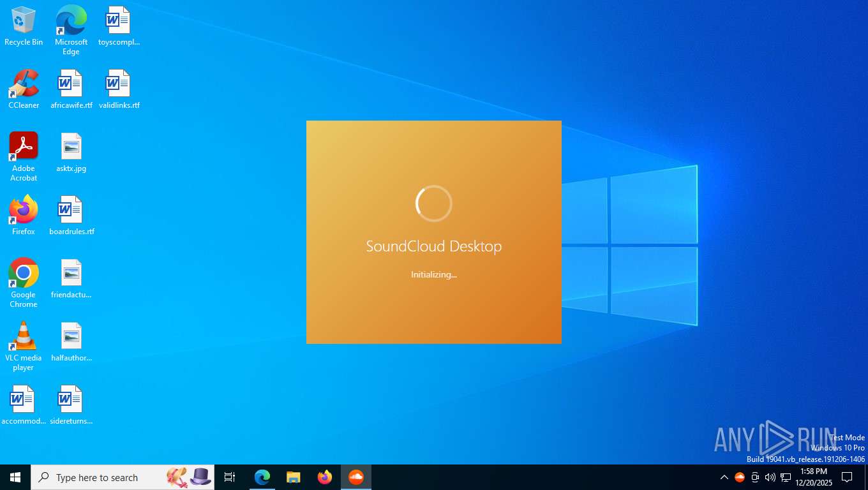
Task: Open Microsoft Edge from the taskbar
Action: (262, 477)
